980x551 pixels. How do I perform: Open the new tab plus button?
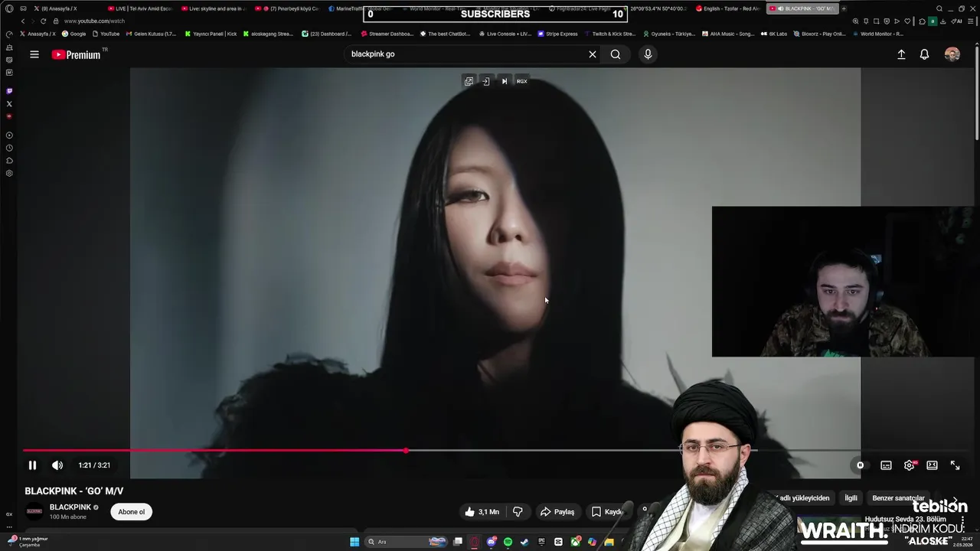click(x=844, y=8)
